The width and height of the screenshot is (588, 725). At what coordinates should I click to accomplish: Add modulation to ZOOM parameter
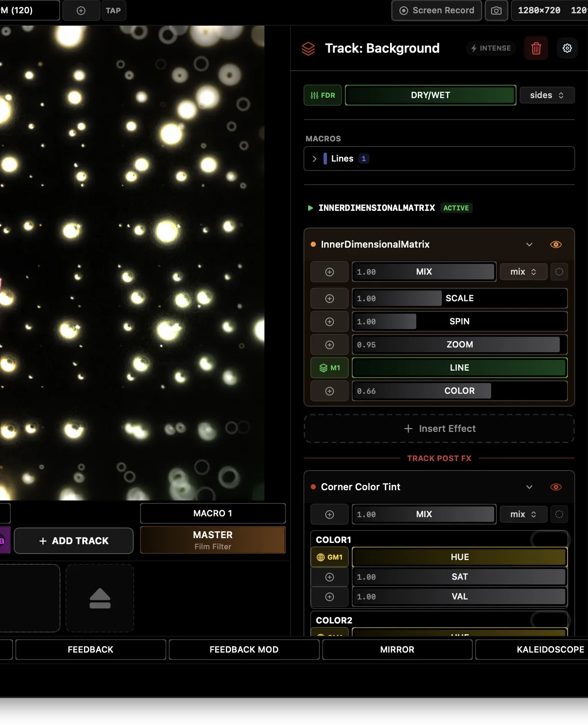pyautogui.click(x=330, y=345)
